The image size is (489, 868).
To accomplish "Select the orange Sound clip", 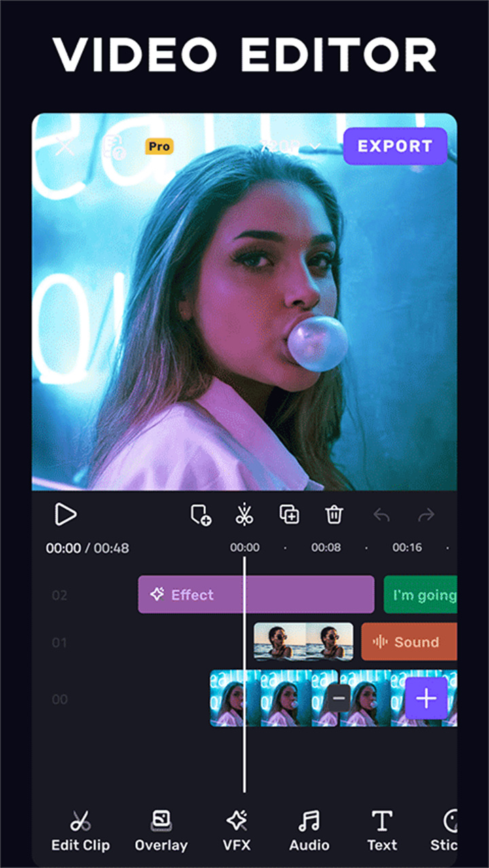I will click(x=409, y=642).
